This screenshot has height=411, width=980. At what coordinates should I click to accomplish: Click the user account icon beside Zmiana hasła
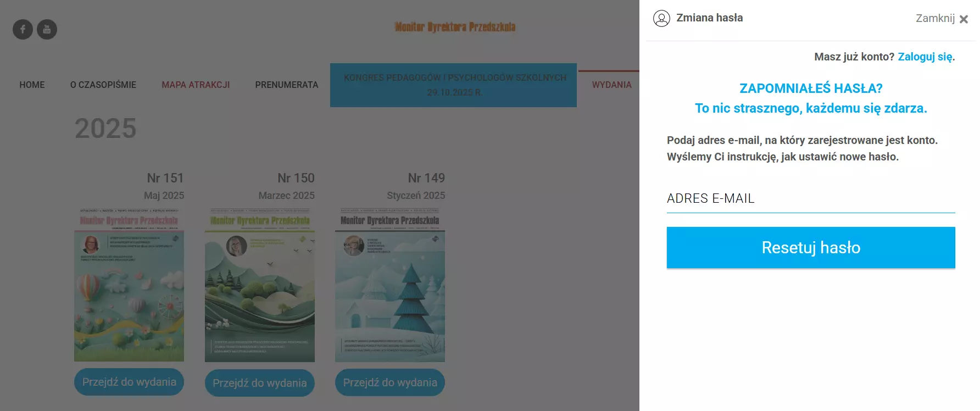661,18
